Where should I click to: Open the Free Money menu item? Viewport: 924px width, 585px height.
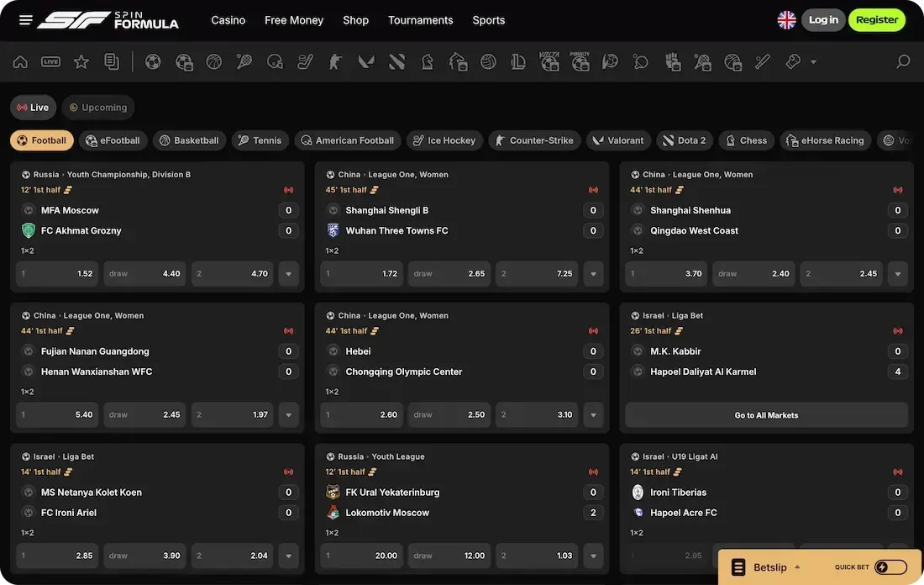pos(294,20)
